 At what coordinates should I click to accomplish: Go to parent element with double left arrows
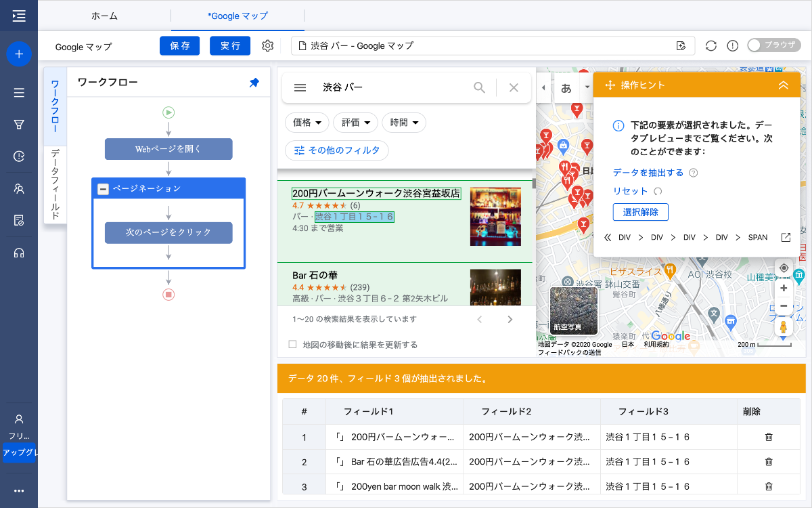click(607, 238)
